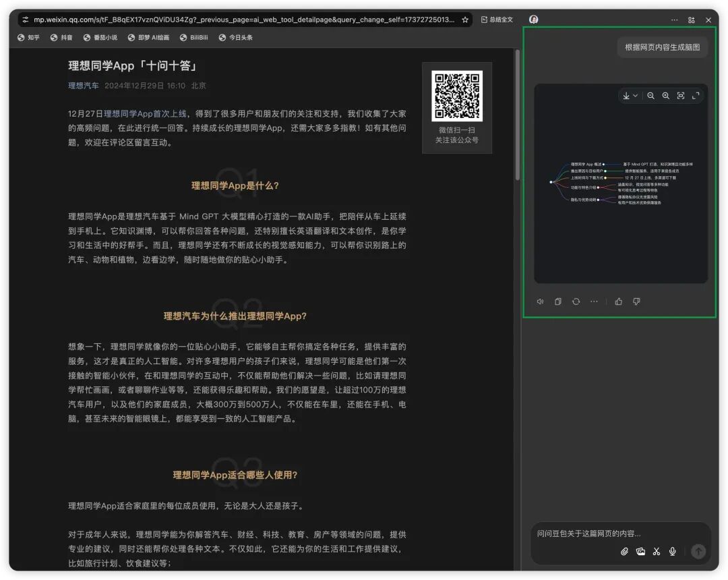
Task: Click the scissors screenshot icon
Action: (657, 551)
